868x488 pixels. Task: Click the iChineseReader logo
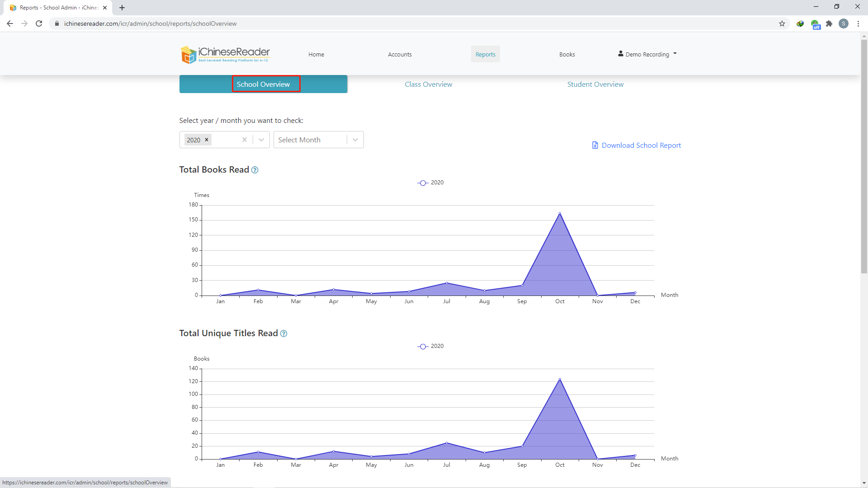(225, 54)
